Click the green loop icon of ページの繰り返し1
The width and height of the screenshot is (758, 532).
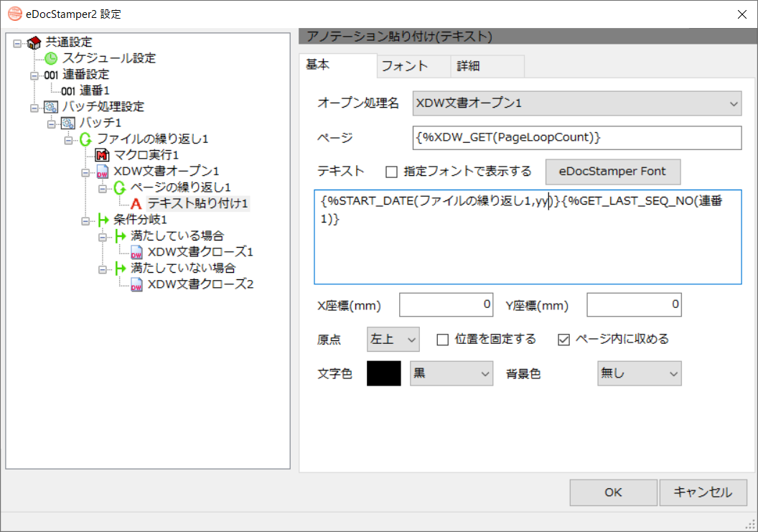pos(119,187)
